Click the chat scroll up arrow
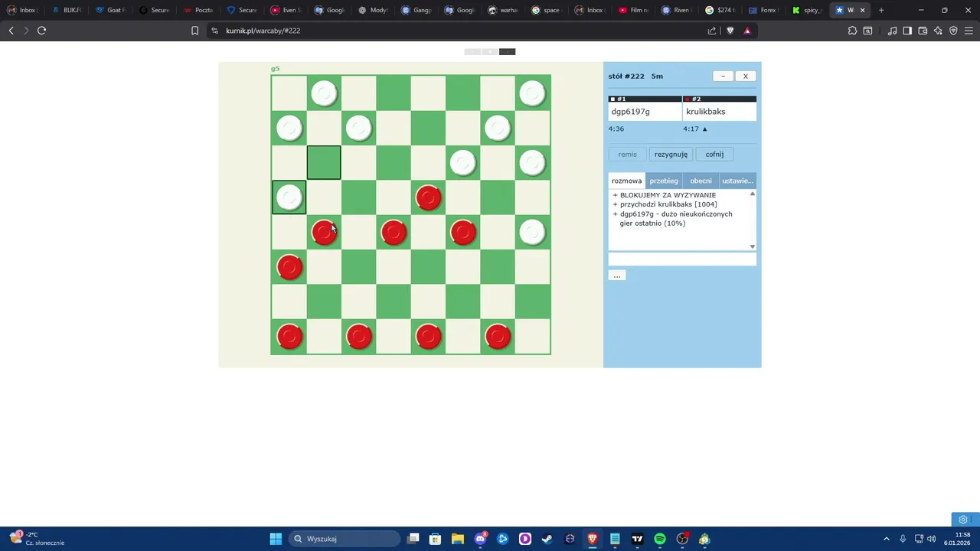Screen dimensions: 980x551 (753, 194)
